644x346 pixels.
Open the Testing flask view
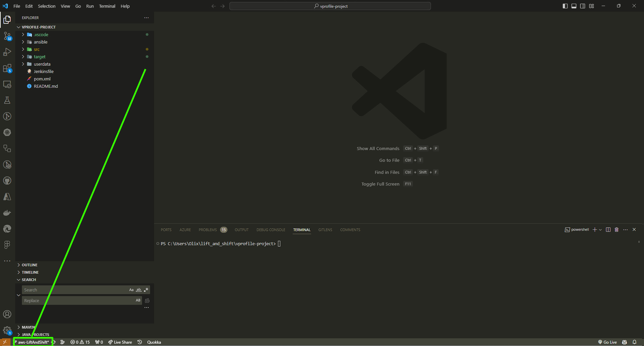coord(7,100)
